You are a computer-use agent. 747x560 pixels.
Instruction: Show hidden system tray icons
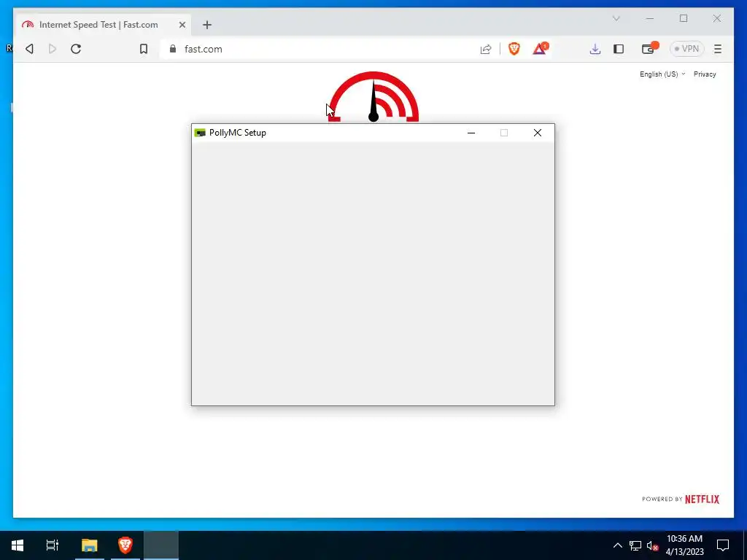point(617,545)
